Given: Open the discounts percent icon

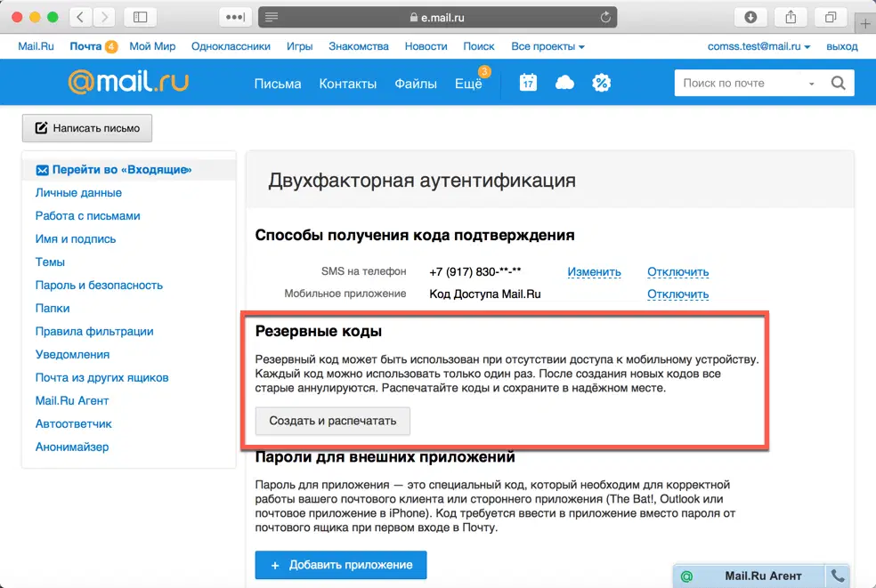Looking at the screenshot, I should pyautogui.click(x=601, y=84).
